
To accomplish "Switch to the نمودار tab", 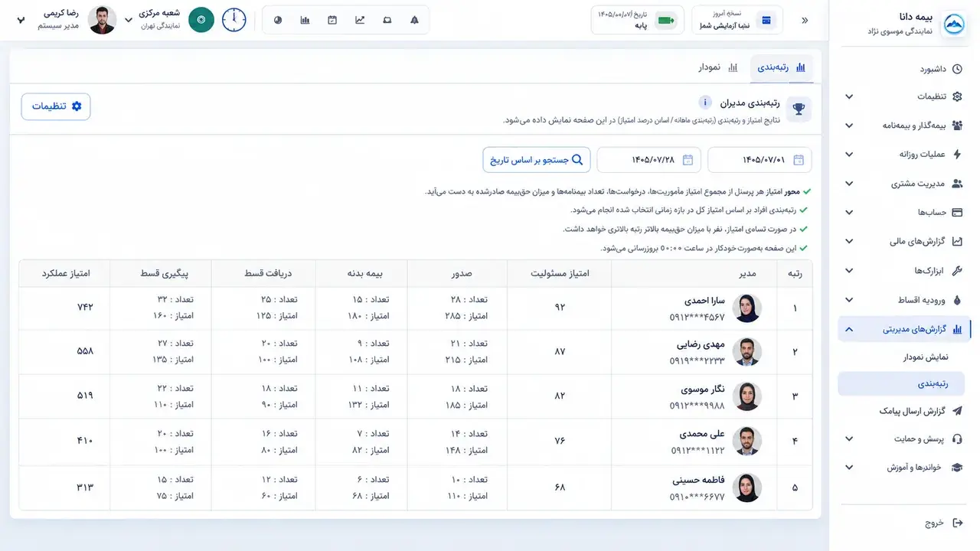I will [718, 67].
